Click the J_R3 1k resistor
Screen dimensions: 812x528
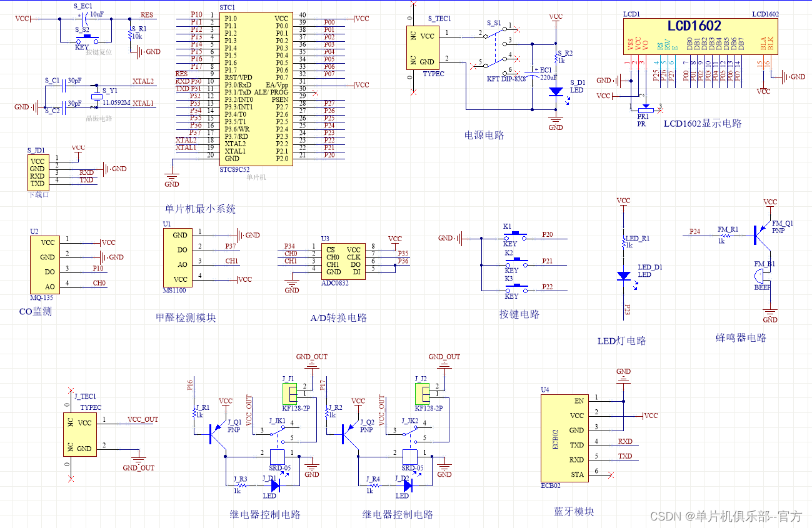tap(241, 484)
